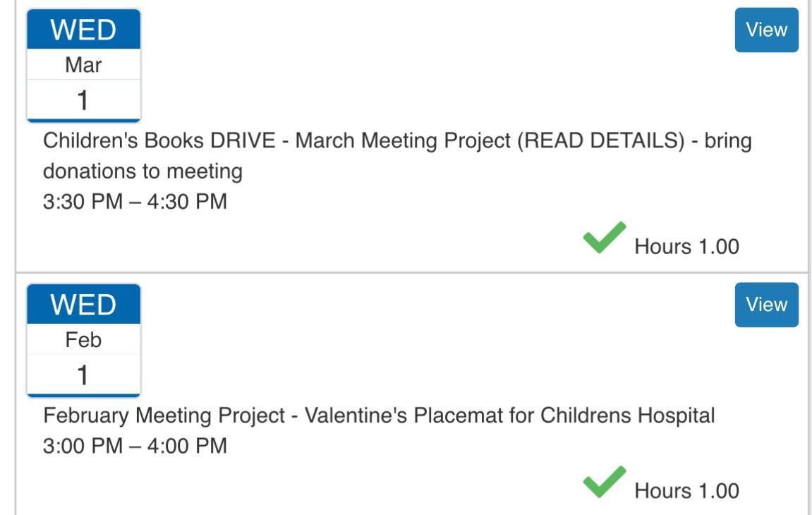Select the blue WED header above Feb
The width and height of the screenshot is (812, 515).
pos(83,305)
